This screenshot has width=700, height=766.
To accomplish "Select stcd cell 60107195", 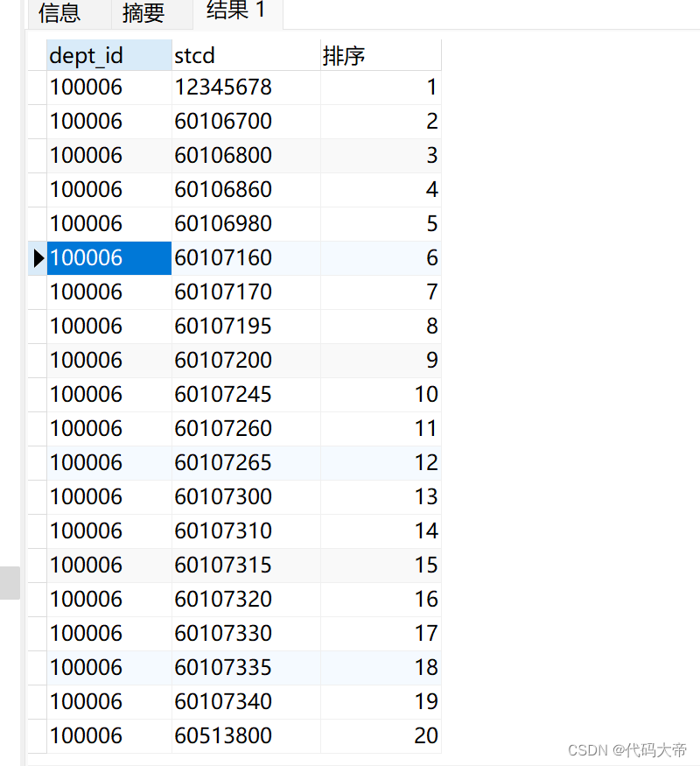I will coord(246,327).
